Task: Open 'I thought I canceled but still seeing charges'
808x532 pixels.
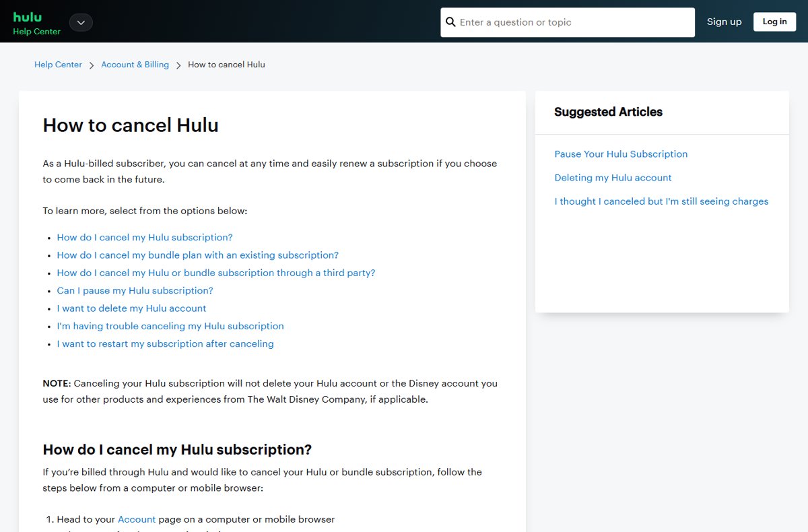Action: 661,201
